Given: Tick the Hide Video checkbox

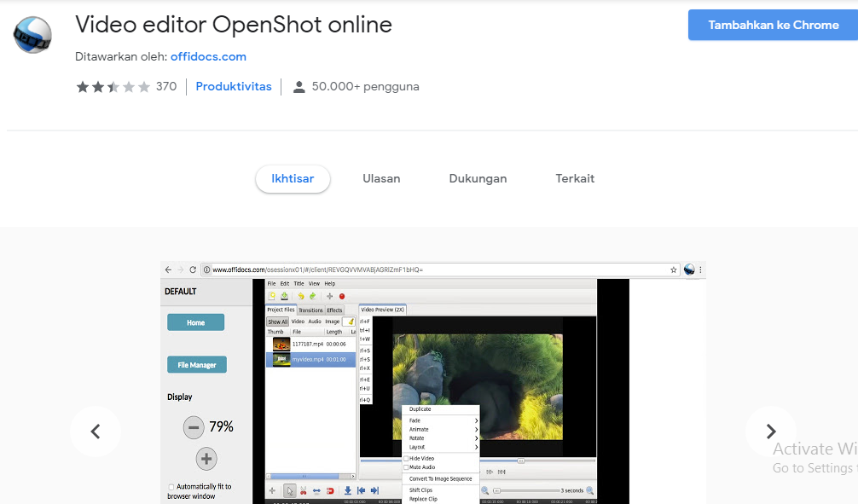Looking at the screenshot, I should point(406,459).
